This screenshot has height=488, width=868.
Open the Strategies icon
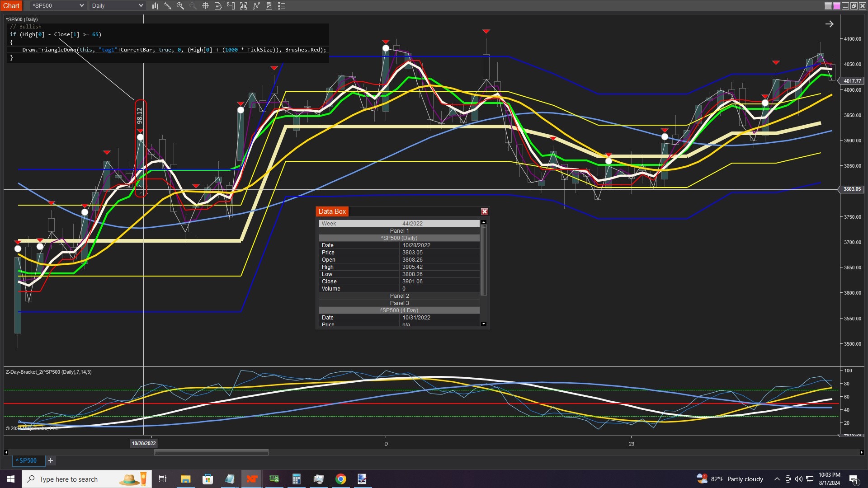[x=269, y=6]
